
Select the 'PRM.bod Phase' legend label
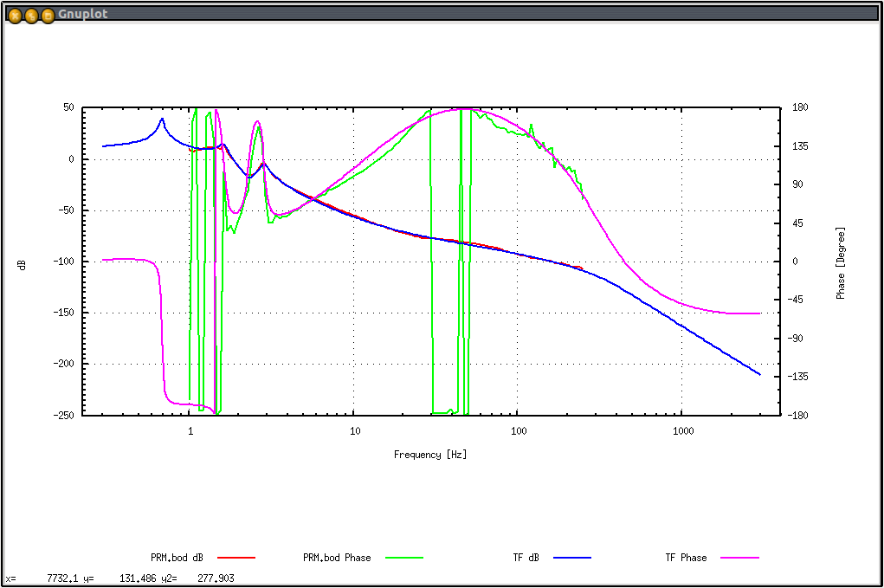337,558
